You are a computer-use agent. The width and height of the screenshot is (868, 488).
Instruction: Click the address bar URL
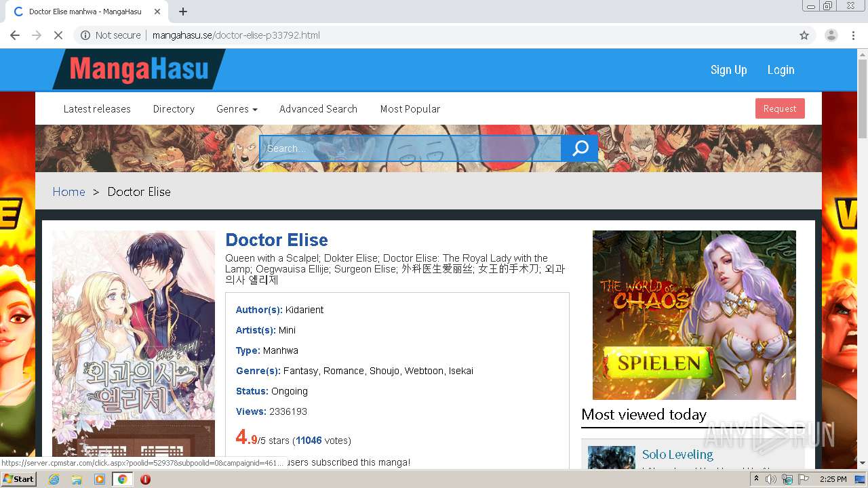pyautogui.click(x=236, y=35)
